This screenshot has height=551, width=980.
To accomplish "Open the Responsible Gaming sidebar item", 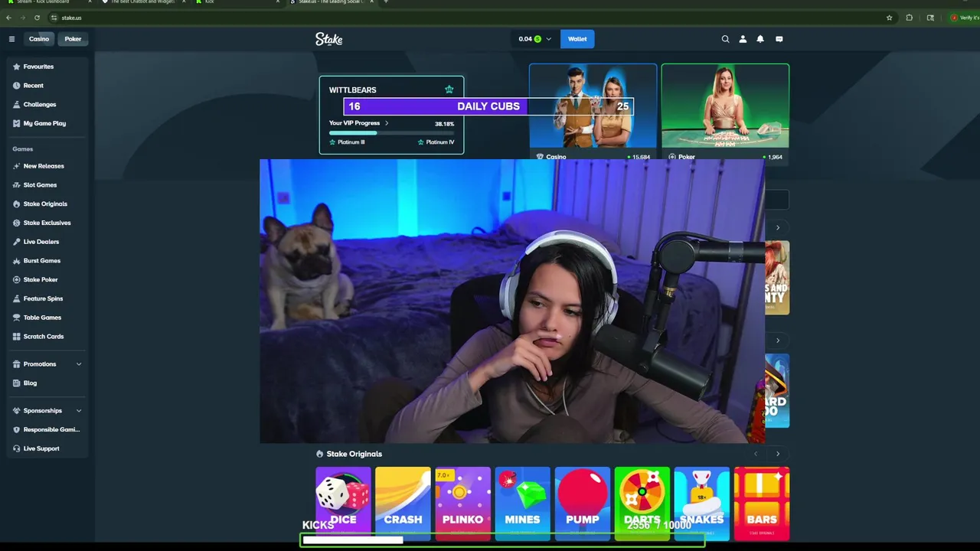I will tap(47, 430).
